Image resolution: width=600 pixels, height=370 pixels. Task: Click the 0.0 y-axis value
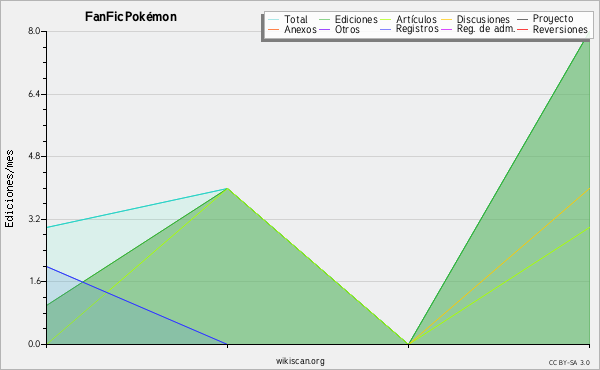coord(34,344)
